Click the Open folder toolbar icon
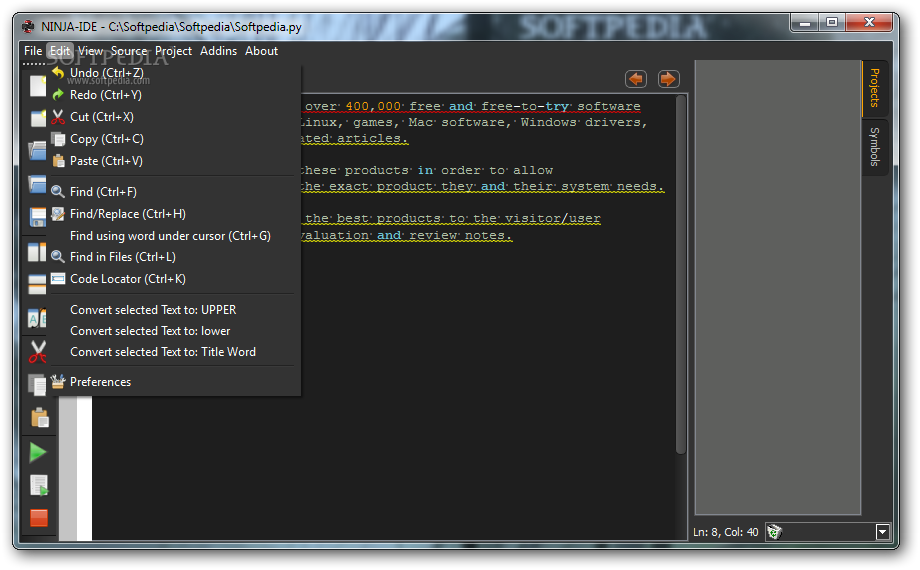920x570 pixels. coord(38,150)
